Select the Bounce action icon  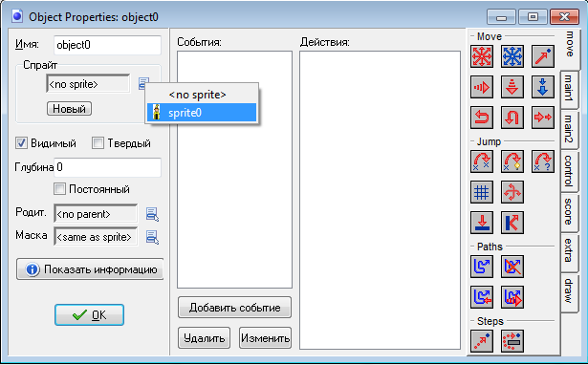[512, 223]
